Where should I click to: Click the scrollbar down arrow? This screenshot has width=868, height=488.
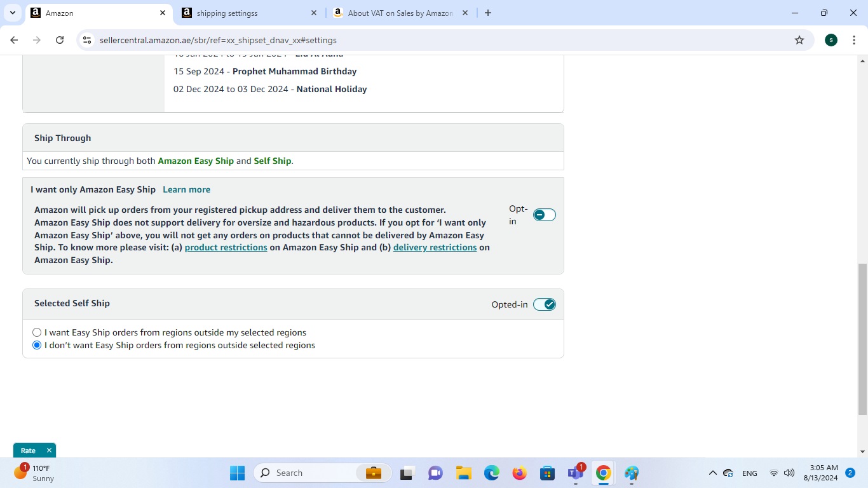tap(862, 452)
